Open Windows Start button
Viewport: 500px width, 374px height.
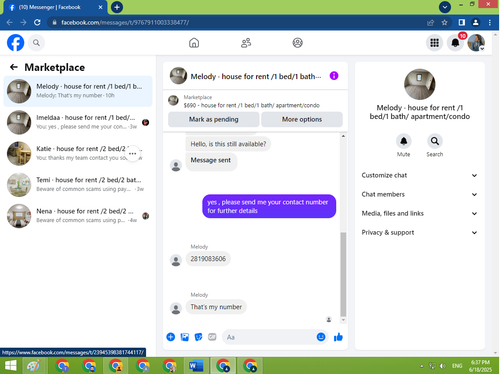tap(11, 366)
